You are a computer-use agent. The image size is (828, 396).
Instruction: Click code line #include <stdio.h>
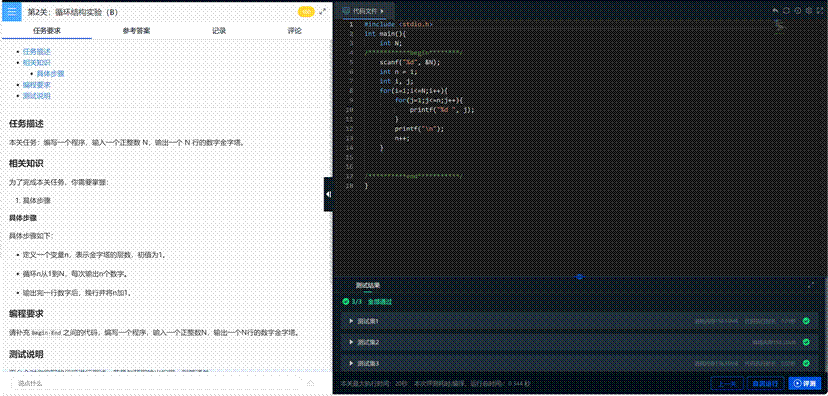point(398,24)
